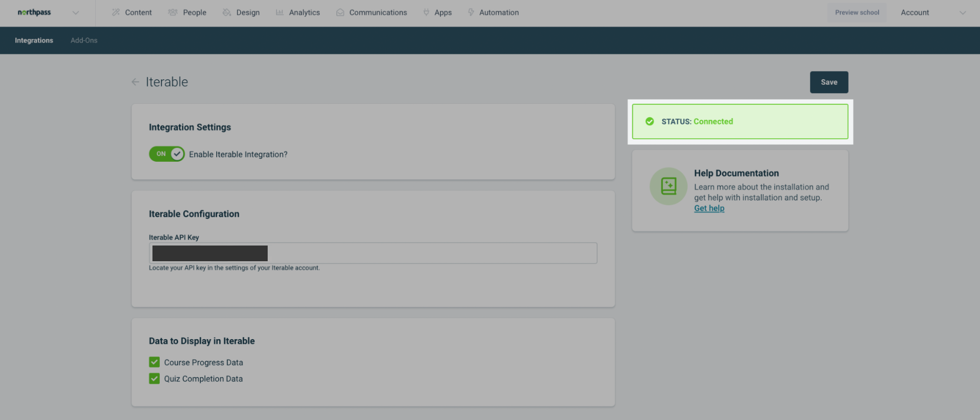Open the Design menu
The width and height of the screenshot is (980, 420).
[x=248, y=12]
